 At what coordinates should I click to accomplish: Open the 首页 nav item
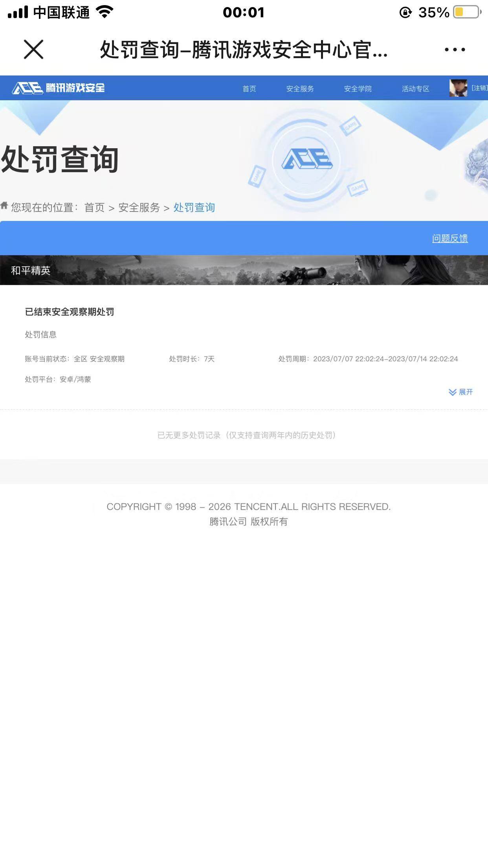[x=249, y=89]
